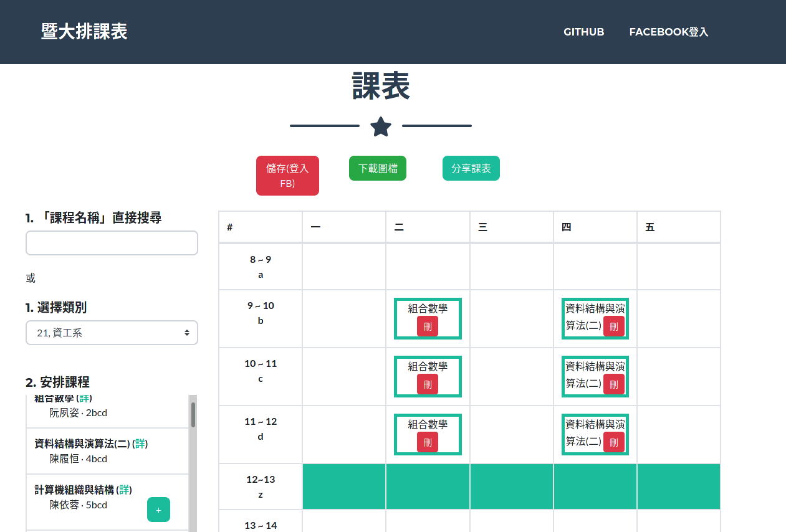
Task: Click the 五 column header
Action: (679, 227)
